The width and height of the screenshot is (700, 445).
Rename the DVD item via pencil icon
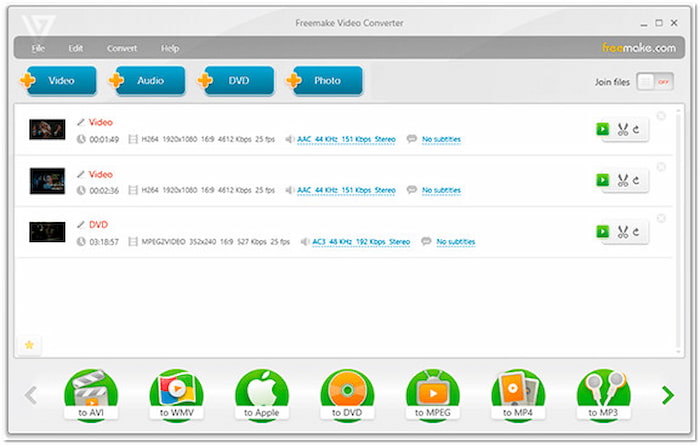pyautogui.click(x=81, y=225)
